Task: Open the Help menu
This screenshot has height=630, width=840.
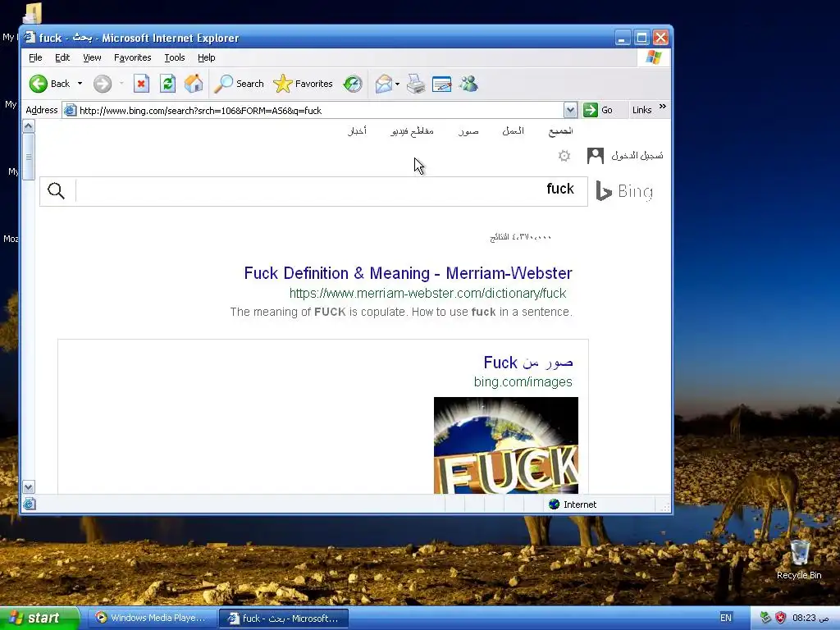Action: pyautogui.click(x=206, y=57)
